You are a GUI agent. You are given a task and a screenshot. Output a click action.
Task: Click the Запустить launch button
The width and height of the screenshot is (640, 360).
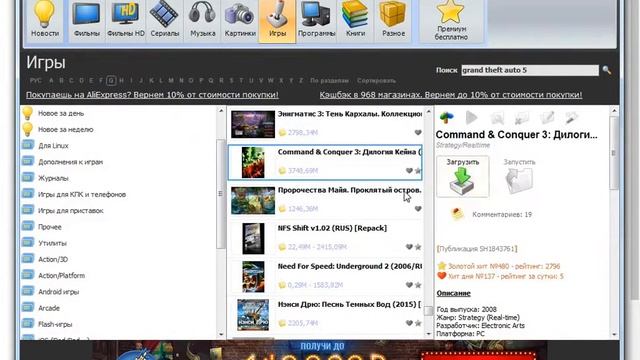point(519,176)
